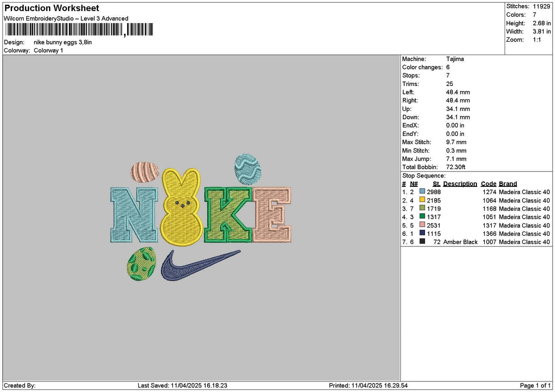Click the 'Stops:' value 7
Image resolution: width=555 pixels, height=392 pixels.
click(448, 75)
